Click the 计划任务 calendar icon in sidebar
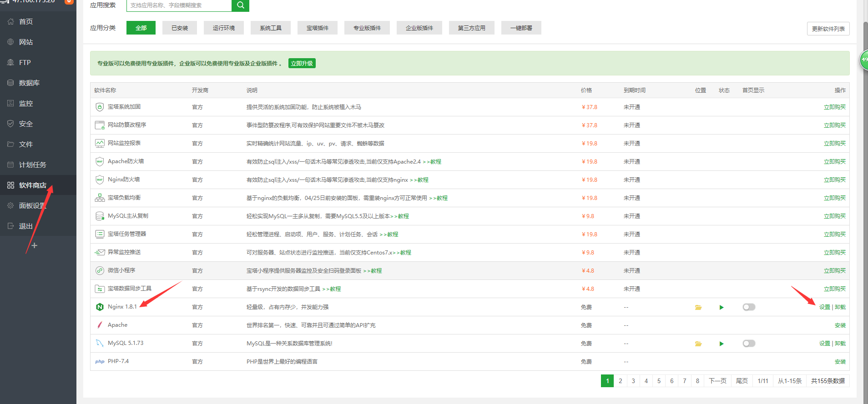This screenshot has width=868, height=404. click(x=10, y=165)
